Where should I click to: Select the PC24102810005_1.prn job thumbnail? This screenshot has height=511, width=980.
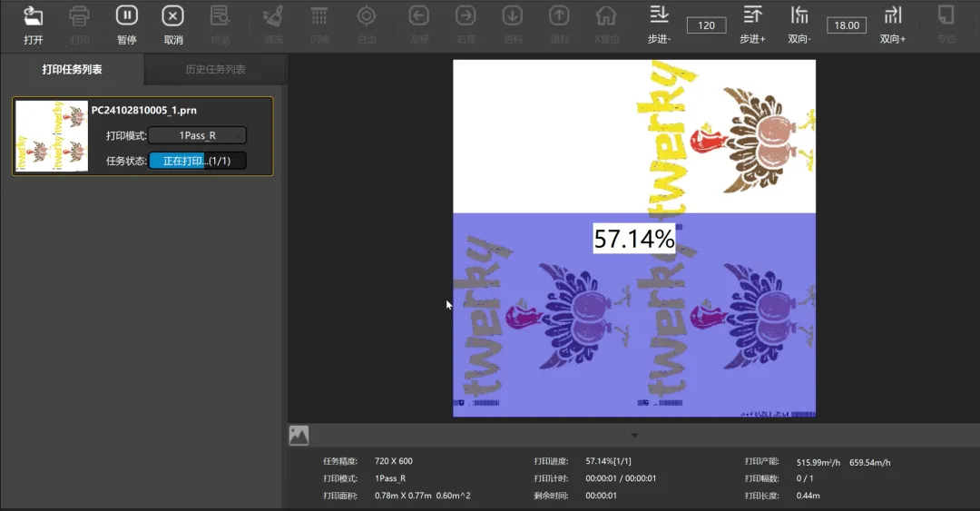pyautogui.click(x=52, y=136)
